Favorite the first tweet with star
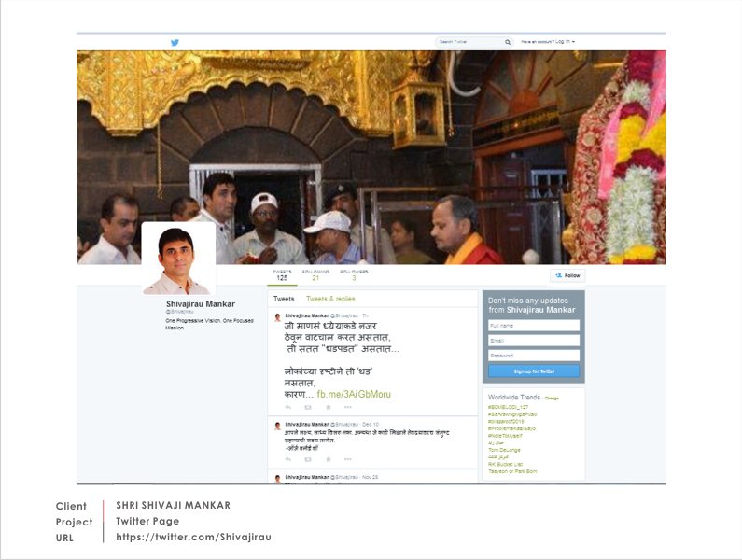The height and width of the screenshot is (560, 742). pyautogui.click(x=329, y=407)
